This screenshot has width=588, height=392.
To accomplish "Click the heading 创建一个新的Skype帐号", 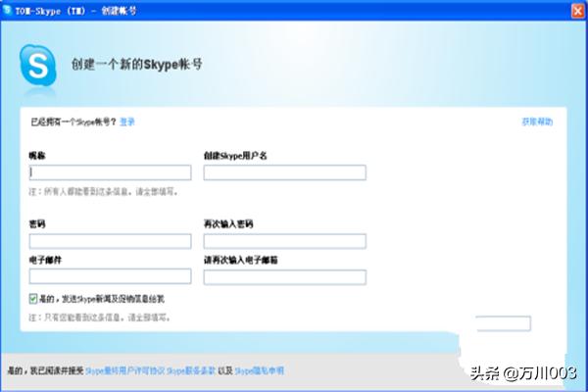I will pos(137,64).
